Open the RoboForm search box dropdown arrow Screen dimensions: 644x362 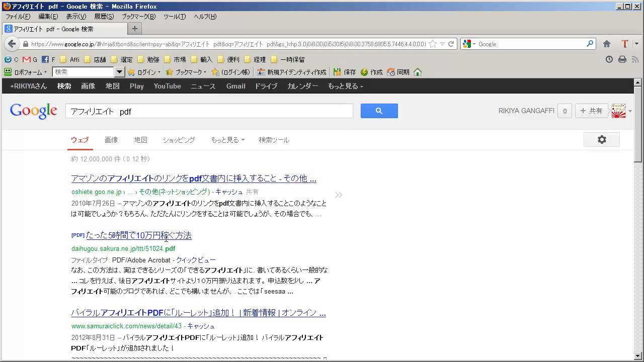coord(119,72)
